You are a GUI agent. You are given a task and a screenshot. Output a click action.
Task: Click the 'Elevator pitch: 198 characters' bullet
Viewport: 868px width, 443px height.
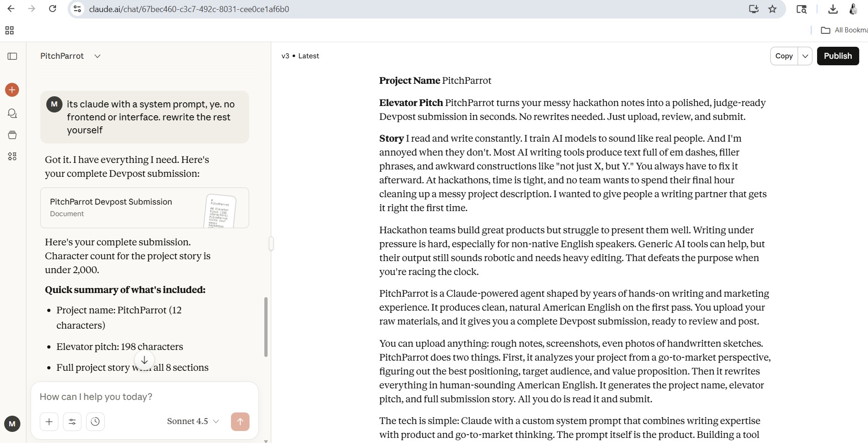pyautogui.click(x=119, y=347)
